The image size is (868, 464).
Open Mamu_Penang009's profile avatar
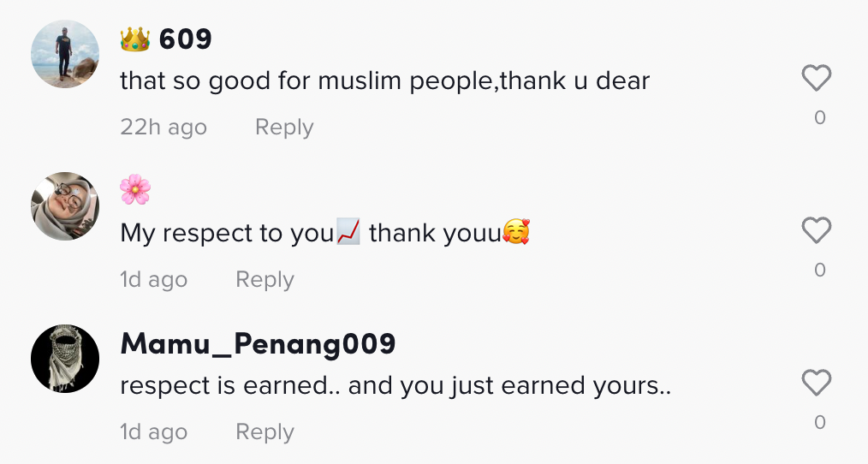pyautogui.click(x=65, y=359)
